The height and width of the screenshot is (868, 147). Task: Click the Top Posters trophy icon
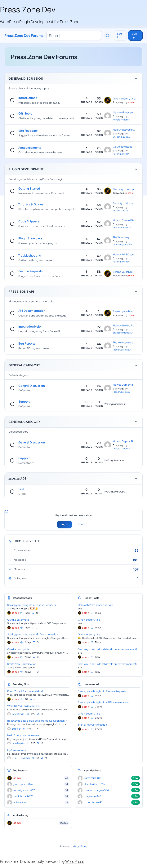tap(9, 770)
